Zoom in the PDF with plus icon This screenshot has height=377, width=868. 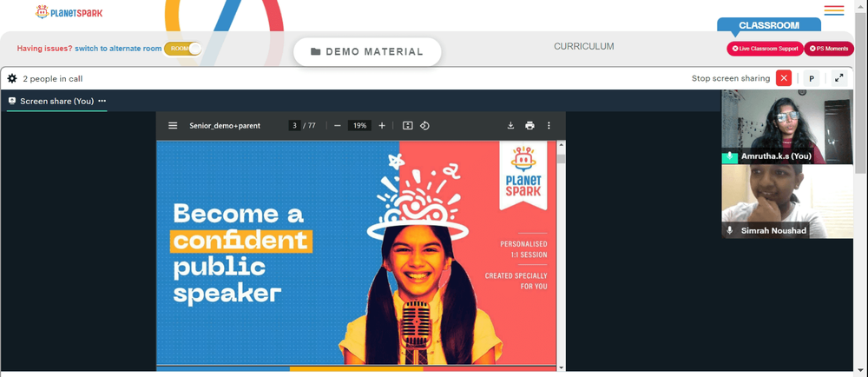tap(381, 126)
